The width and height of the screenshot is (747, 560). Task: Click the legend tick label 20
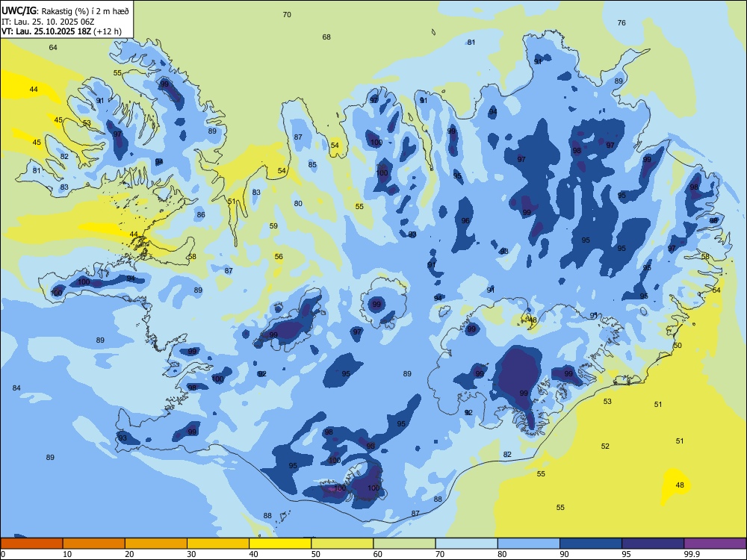(129, 554)
